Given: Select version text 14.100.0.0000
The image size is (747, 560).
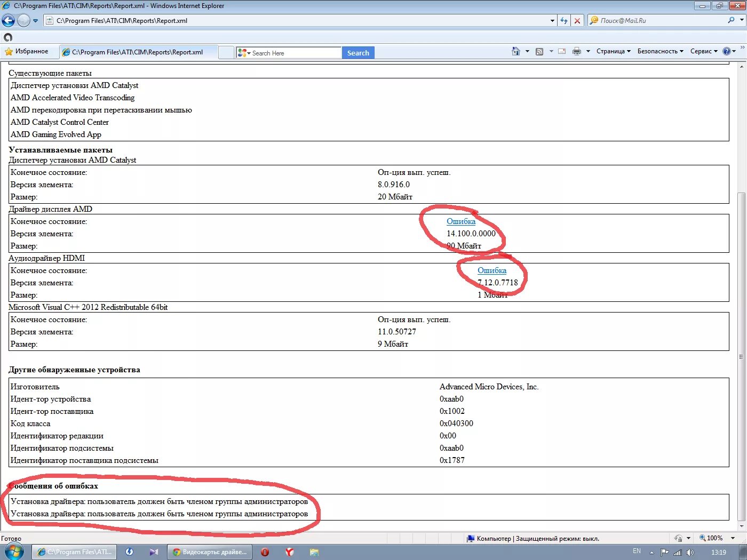Looking at the screenshot, I should pyautogui.click(x=471, y=234).
